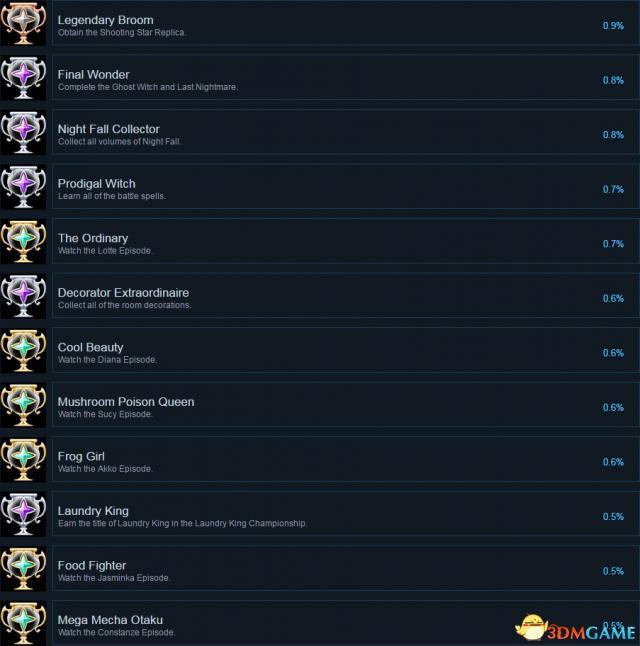Select the Laundry King trophy icon

click(23, 514)
